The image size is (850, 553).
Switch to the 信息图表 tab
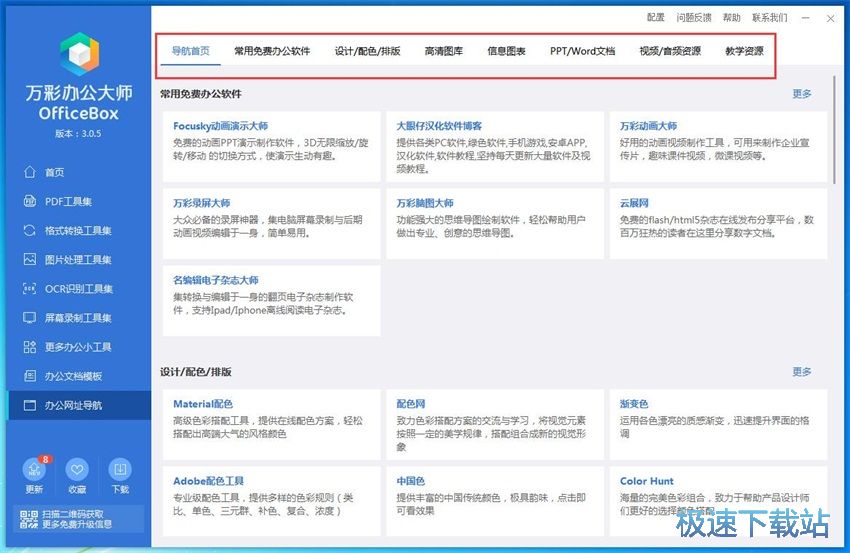(506, 51)
